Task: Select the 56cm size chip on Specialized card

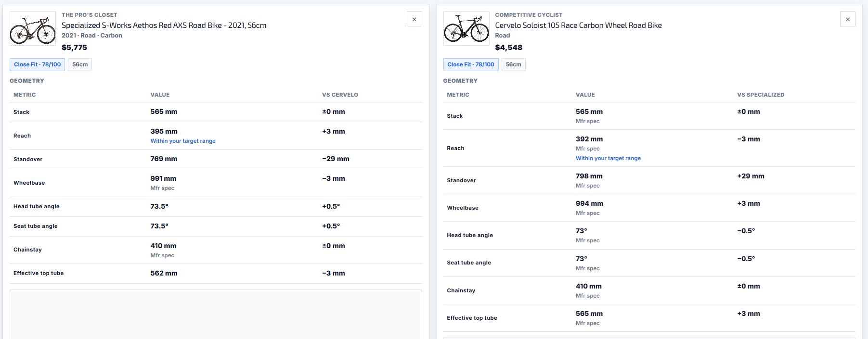Action: pos(80,64)
